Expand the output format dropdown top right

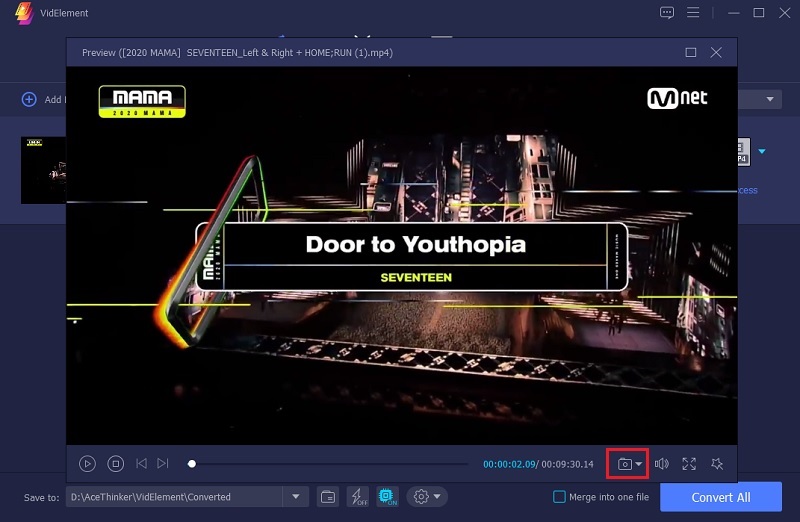770,99
